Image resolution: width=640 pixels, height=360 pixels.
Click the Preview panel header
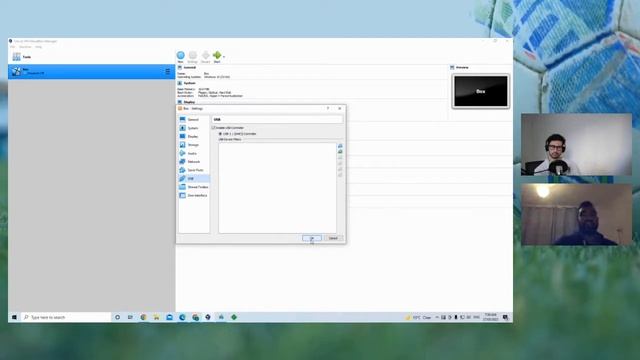(462, 67)
